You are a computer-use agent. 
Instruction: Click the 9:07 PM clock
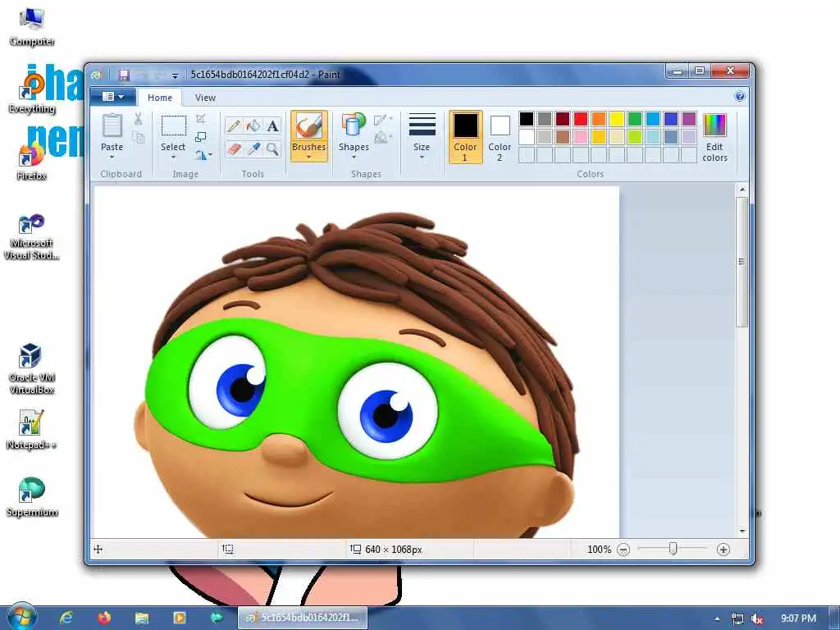coord(798,619)
